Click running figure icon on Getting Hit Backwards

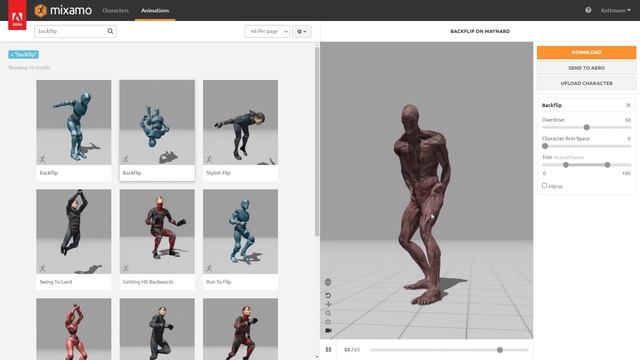tap(126, 268)
